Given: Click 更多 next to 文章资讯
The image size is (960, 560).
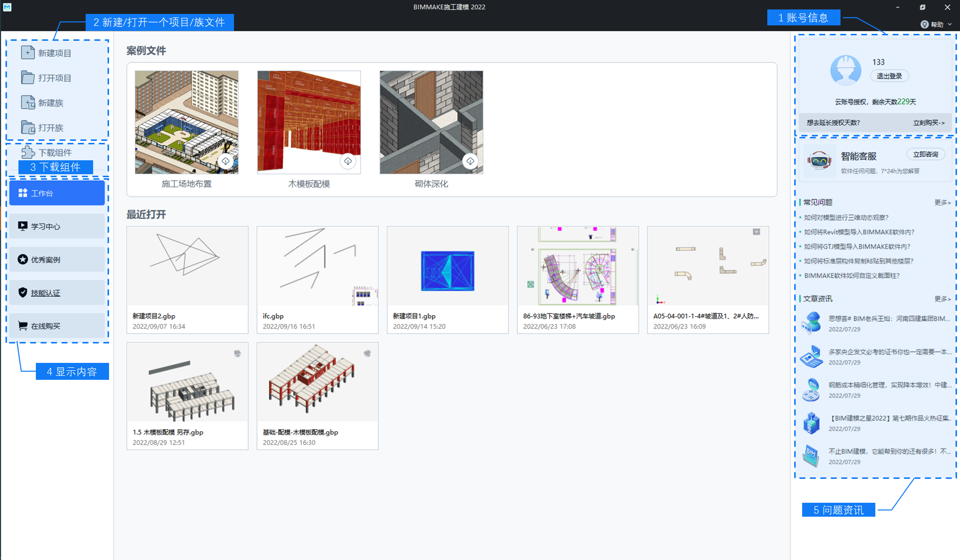Looking at the screenshot, I should tap(943, 299).
